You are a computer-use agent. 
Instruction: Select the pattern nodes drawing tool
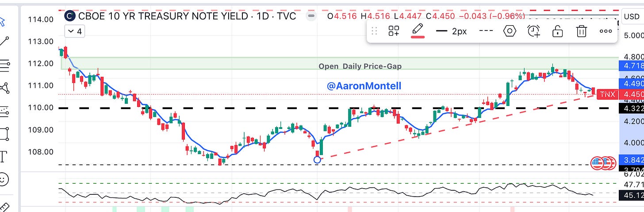(x=4, y=88)
